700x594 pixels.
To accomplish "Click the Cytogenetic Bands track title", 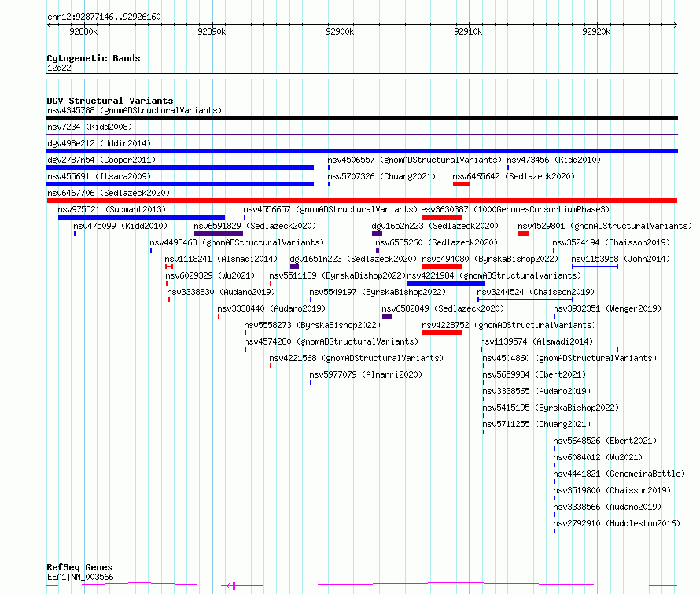I will pyautogui.click(x=94, y=58).
